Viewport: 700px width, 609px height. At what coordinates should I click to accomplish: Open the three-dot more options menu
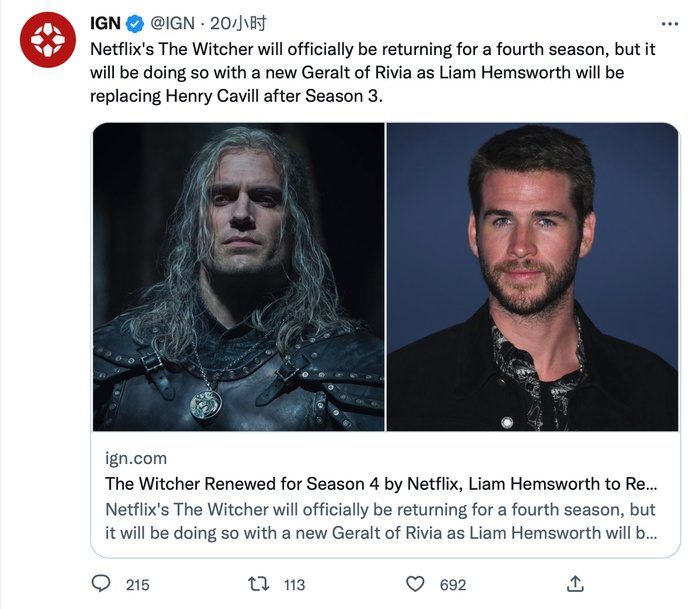(x=670, y=23)
